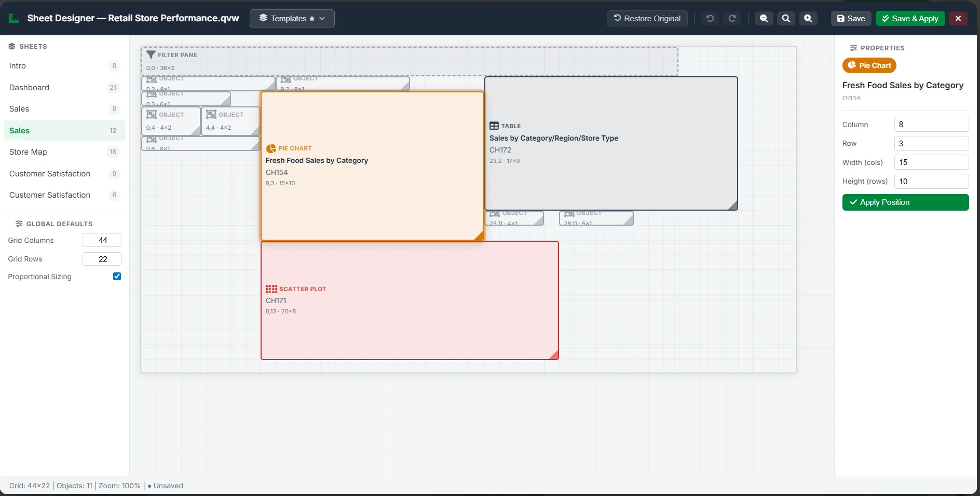
Task: Click the Table grid icon on canvas
Action: pos(494,126)
